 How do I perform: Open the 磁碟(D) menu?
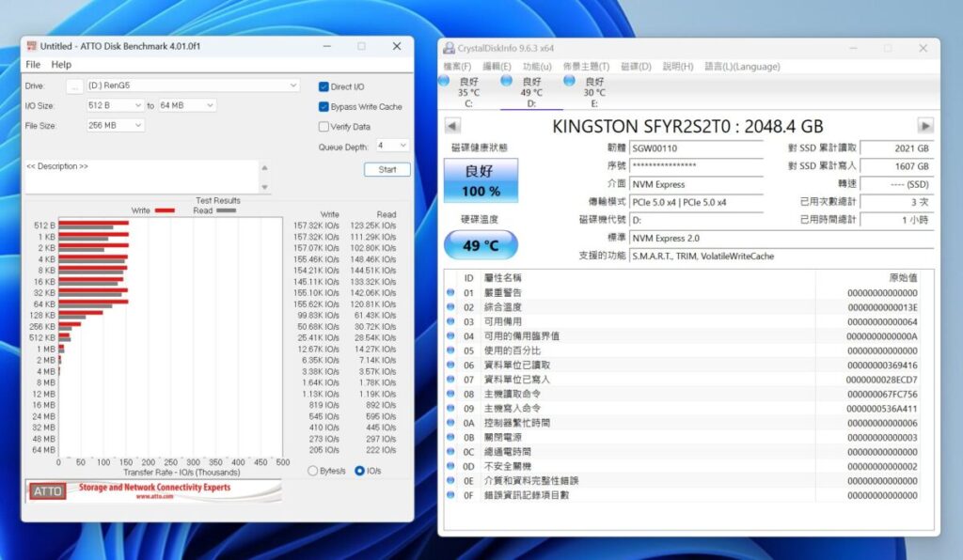pyautogui.click(x=636, y=67)
